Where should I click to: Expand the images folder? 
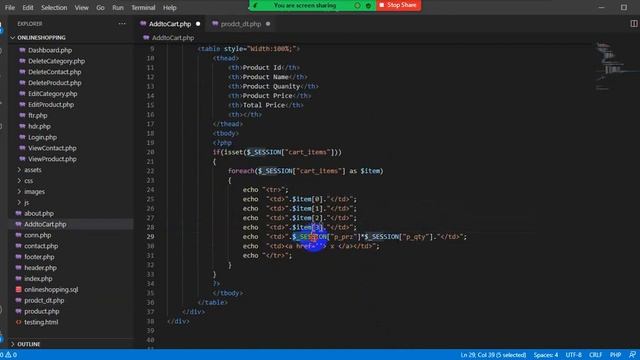34,192
